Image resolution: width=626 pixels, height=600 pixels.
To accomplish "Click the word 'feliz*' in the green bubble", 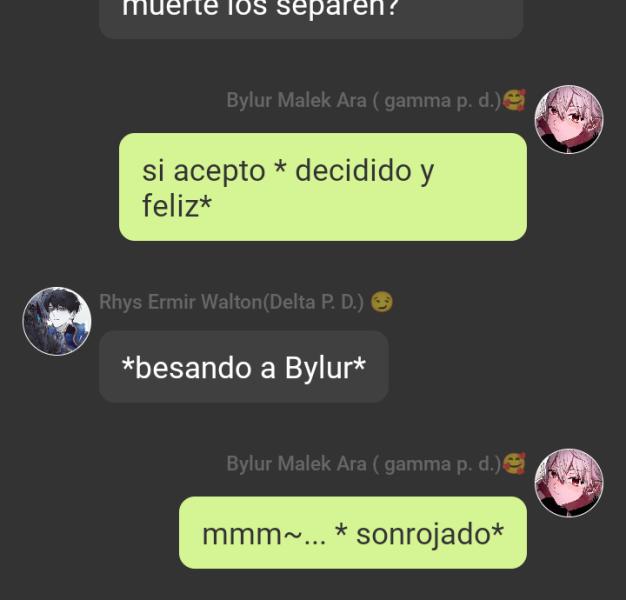I will point(177,206).
